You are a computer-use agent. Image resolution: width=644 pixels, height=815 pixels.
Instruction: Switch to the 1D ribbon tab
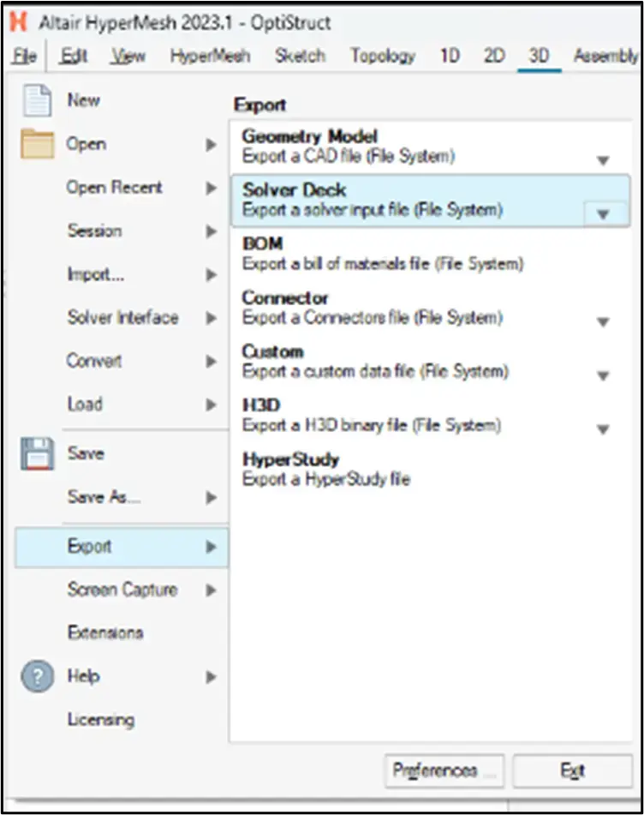click(x=450, y=56)
